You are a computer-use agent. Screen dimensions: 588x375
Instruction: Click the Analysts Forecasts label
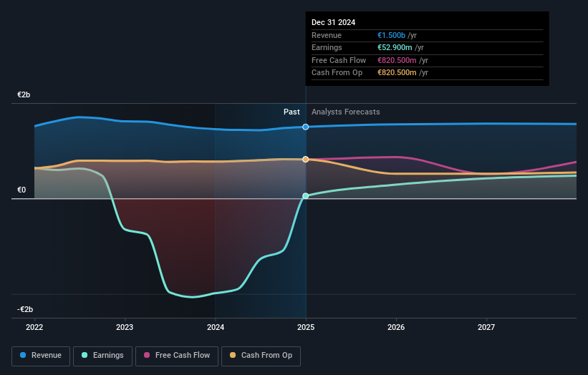[345, 112]
